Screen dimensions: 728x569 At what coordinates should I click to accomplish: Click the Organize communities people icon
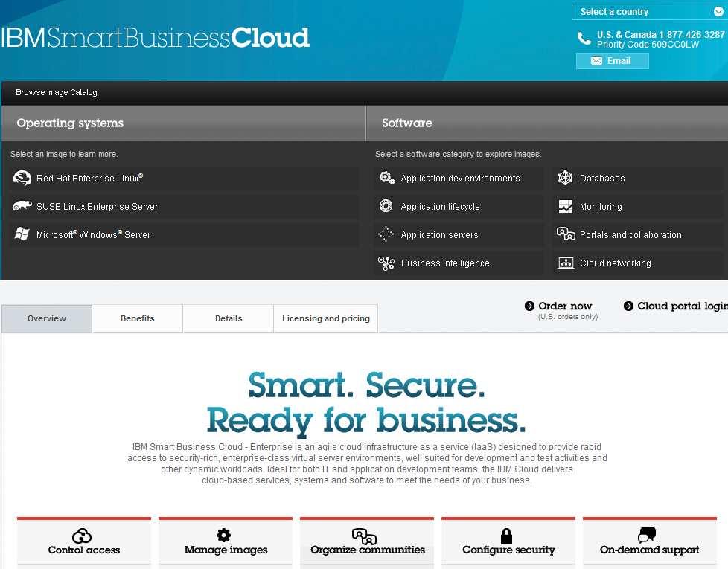pos(364,536)
